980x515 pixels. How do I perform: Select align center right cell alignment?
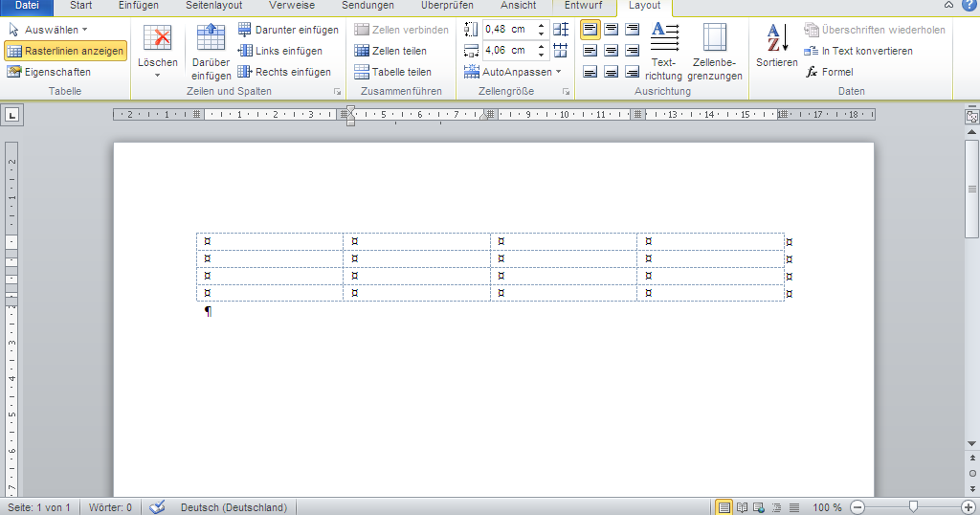click(x=633, y=51)
